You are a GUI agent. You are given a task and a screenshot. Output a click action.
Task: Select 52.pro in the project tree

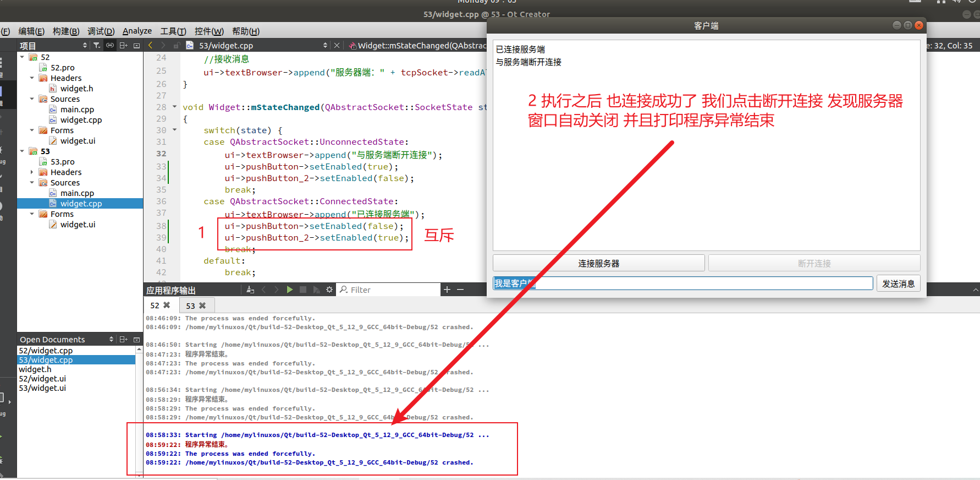pos(63,67)
